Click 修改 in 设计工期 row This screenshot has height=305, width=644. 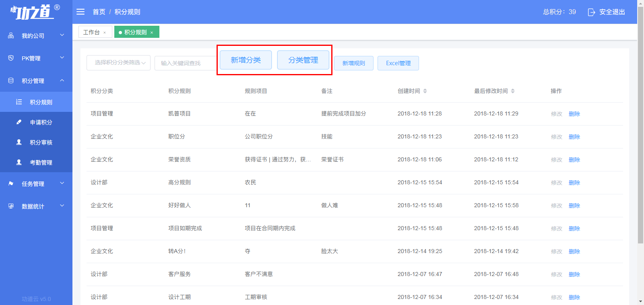pyautogui.click(x=557, y=297)
